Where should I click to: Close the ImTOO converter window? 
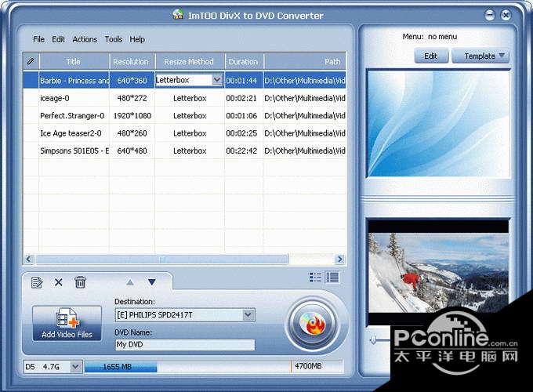click(506, 15)
